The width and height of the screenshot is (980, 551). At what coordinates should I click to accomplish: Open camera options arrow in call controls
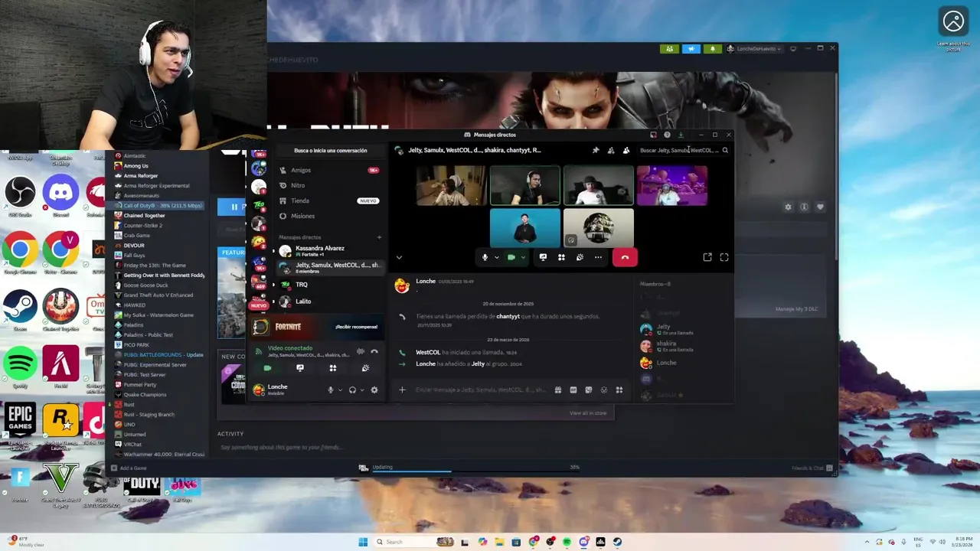point(523,258)
